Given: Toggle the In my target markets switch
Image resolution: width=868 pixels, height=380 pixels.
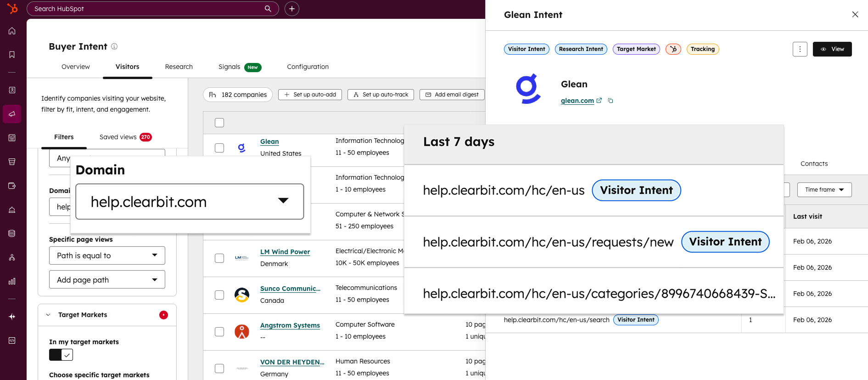Looking at the screenshot, I should [61, 355].
